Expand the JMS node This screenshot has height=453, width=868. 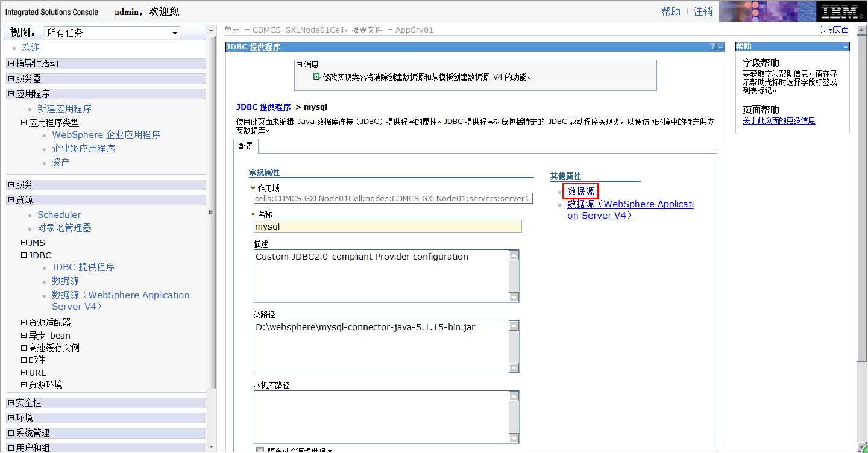(x=24, y=243)
